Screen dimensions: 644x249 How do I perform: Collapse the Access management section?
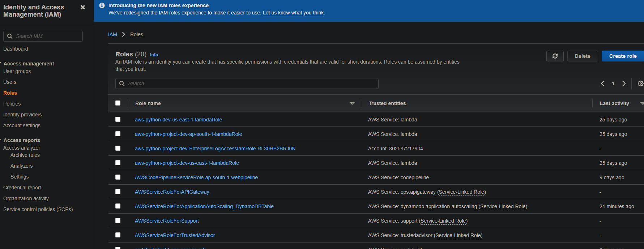[1, 63]
